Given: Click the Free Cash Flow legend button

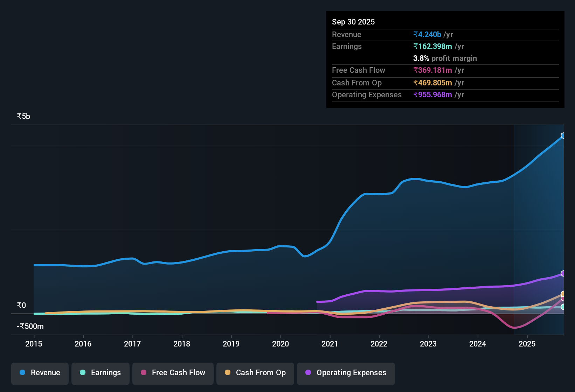Looking at the screenshot, I should point(173,373).
